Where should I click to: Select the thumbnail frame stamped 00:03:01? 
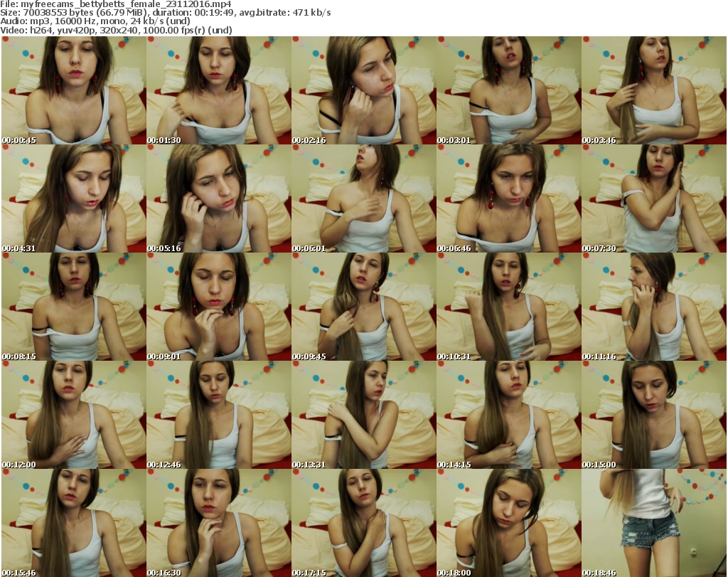tap(508, 90)
